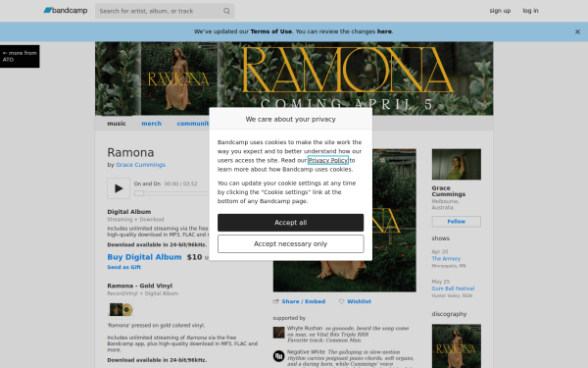Add album via Wishlist link
The image size is (588, 368).
pos(359,301)
